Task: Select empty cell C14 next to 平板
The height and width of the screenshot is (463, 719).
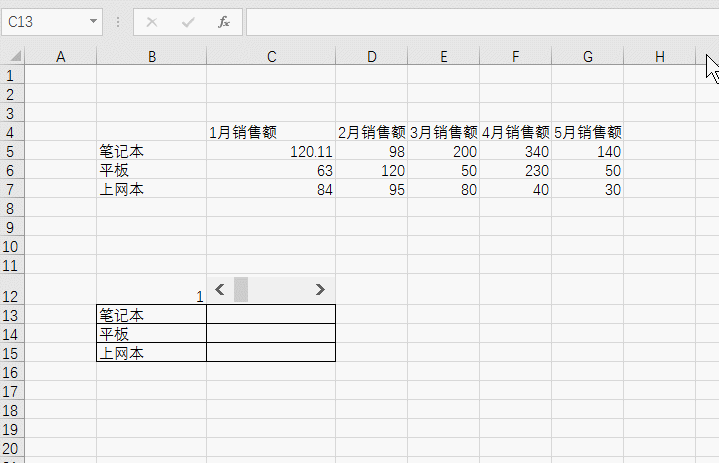Action: coord(271,333)
